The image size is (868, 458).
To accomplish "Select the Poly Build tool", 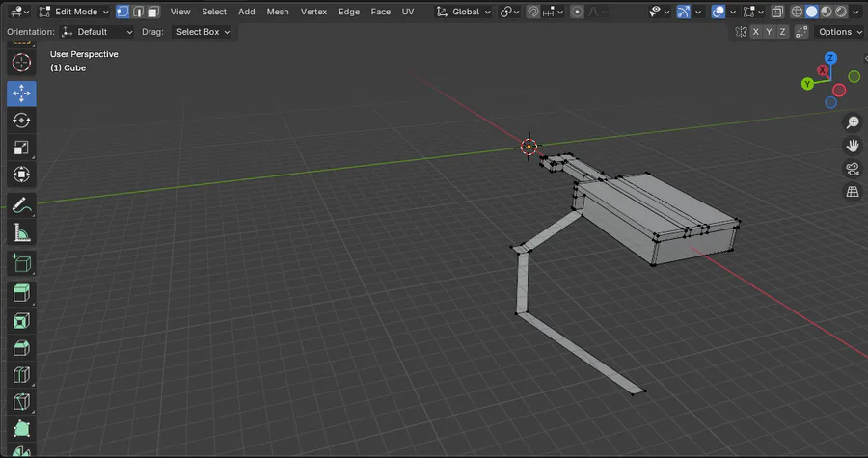I will tap(21, 429).
